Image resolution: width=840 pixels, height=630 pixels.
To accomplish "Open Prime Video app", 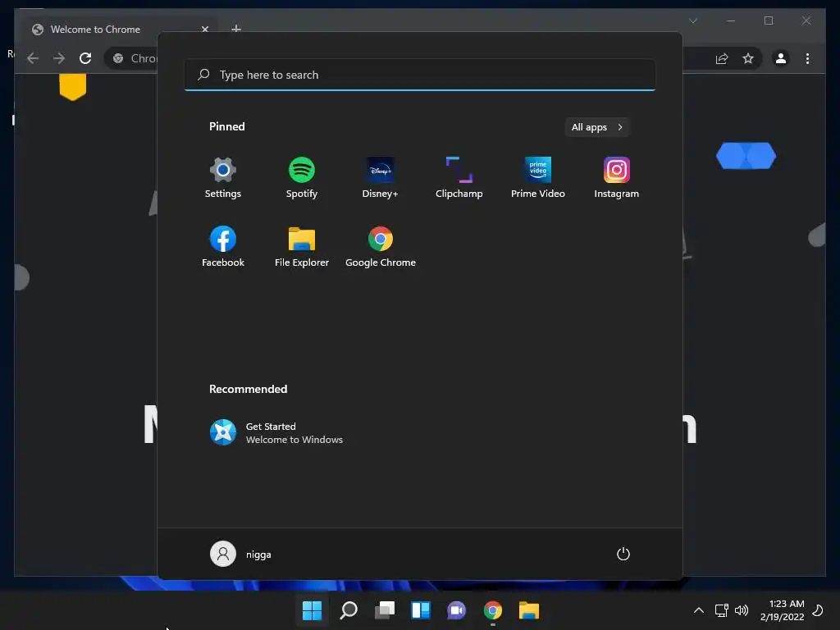I will pyautogui.click(x=538, y=178).
